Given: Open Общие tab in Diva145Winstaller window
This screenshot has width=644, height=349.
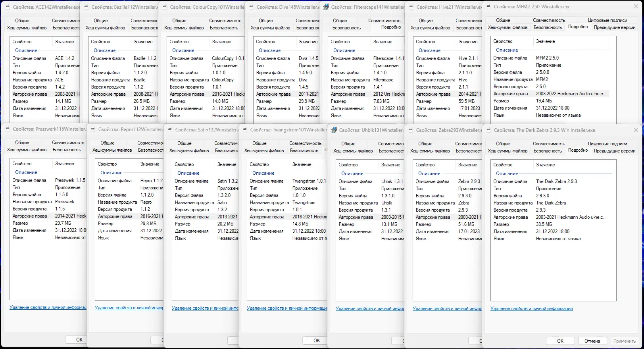Looking at the screenshot, I should point(266,21).
